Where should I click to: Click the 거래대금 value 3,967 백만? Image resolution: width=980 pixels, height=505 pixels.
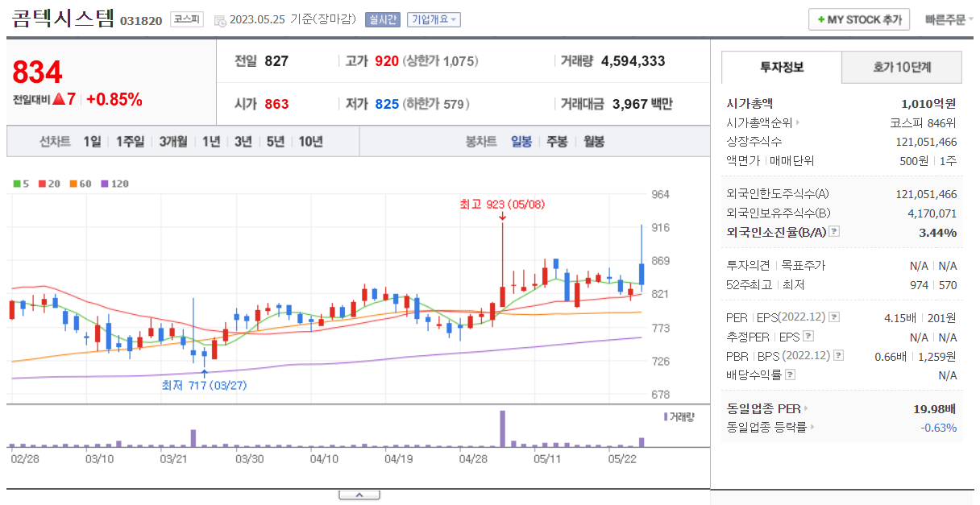(x=642, y=104)
